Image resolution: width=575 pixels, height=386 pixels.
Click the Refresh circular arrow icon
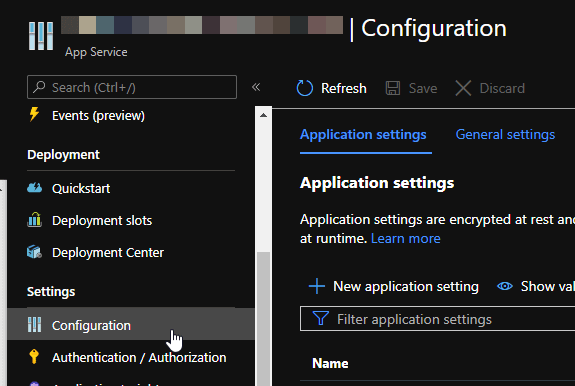click(x=304, y=88)
